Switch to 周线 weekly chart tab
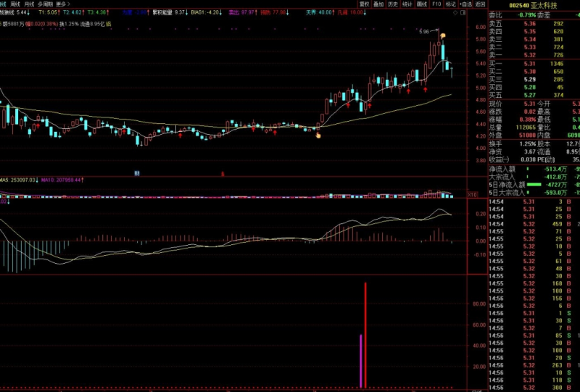580x392 pixels. pos(15,4)
